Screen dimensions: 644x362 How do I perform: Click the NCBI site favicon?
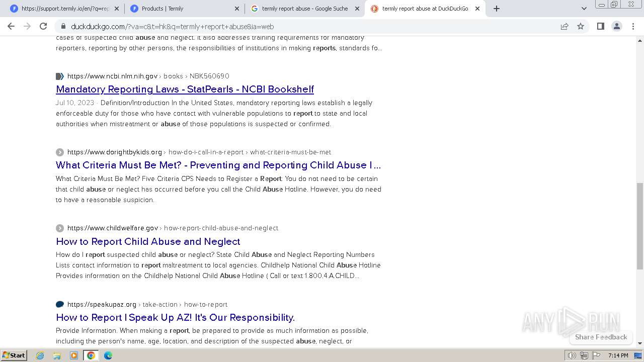click(60, 76)
